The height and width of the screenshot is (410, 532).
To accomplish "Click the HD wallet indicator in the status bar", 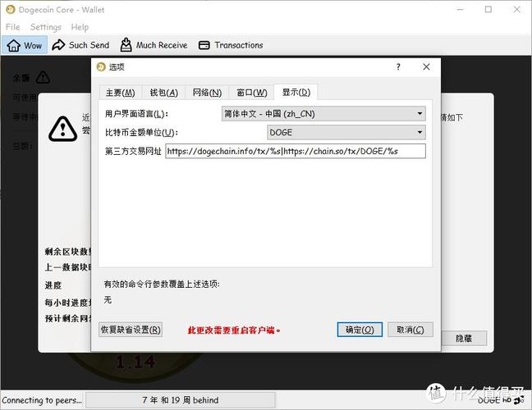I will (507, 400).
